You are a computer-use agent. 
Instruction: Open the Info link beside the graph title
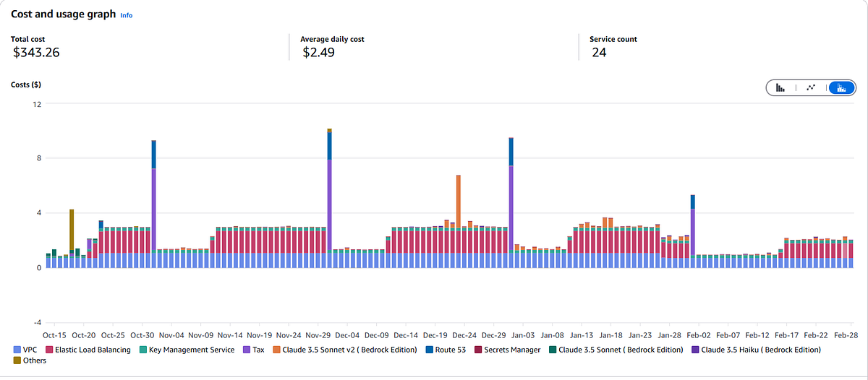126,15
